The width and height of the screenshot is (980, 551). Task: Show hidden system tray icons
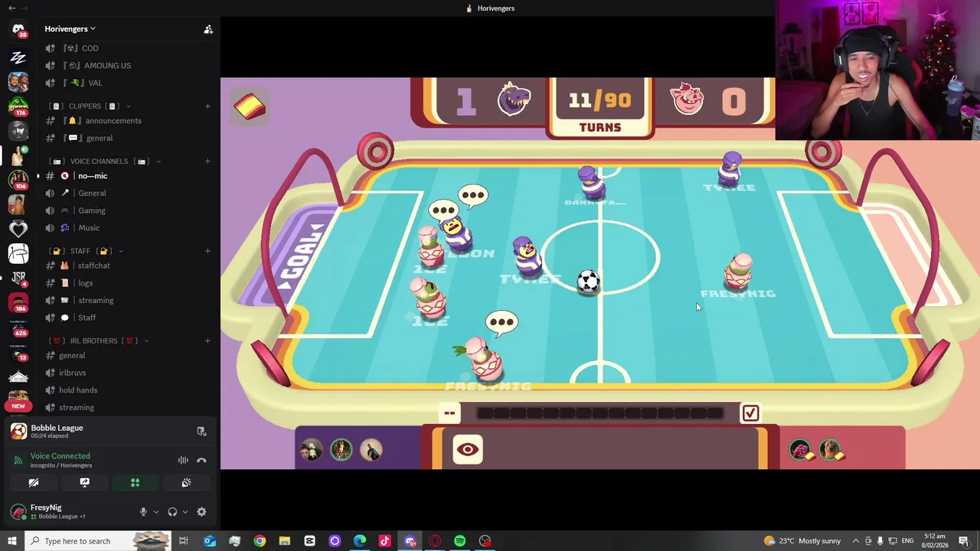(x=856, y=541)
